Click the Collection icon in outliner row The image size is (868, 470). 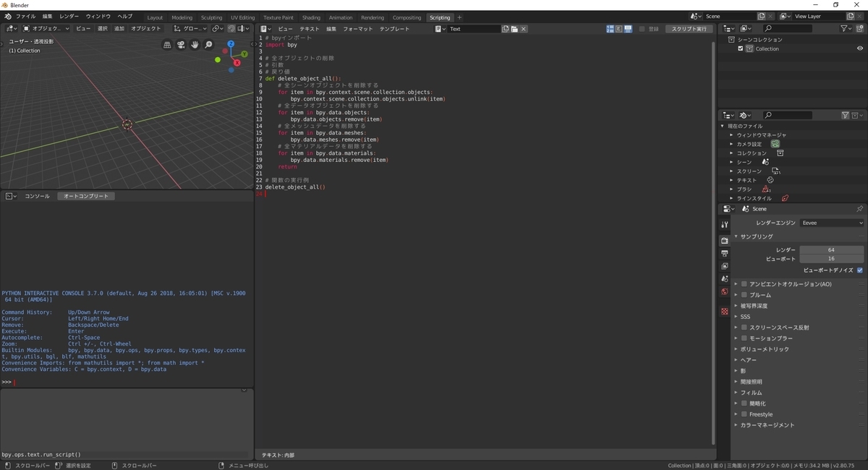pyautogui.click(x=751, y=48)
